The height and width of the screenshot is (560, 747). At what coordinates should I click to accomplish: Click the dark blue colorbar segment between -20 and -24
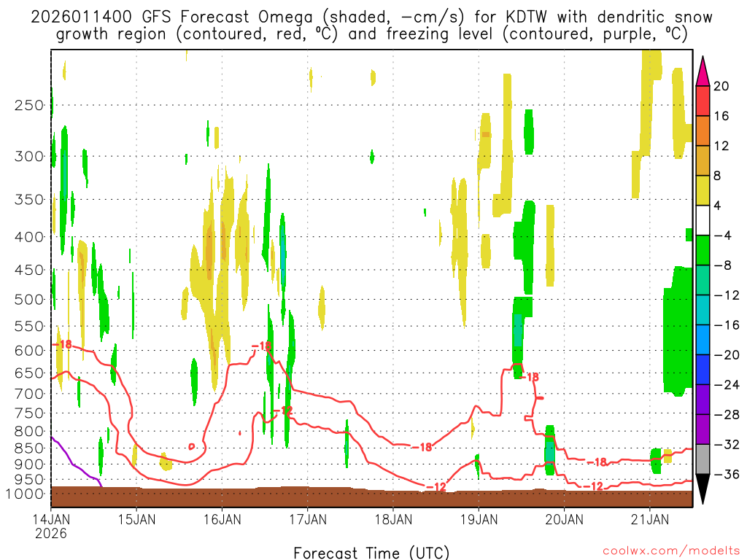pos(703,370)
